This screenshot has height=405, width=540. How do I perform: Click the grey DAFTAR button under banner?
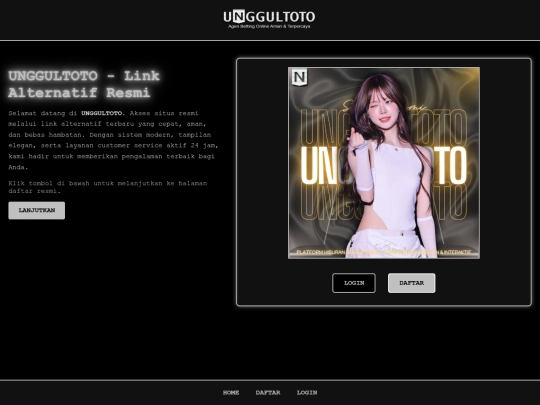pos(412,283)
